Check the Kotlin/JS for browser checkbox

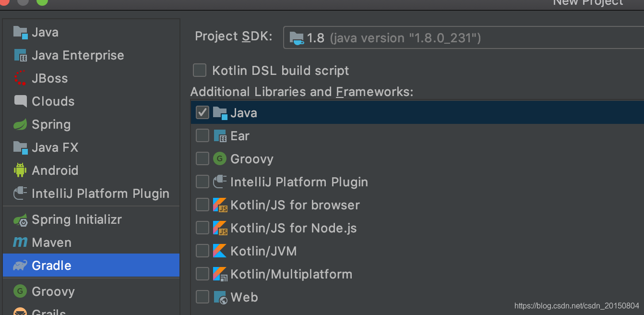coord(203,205)
